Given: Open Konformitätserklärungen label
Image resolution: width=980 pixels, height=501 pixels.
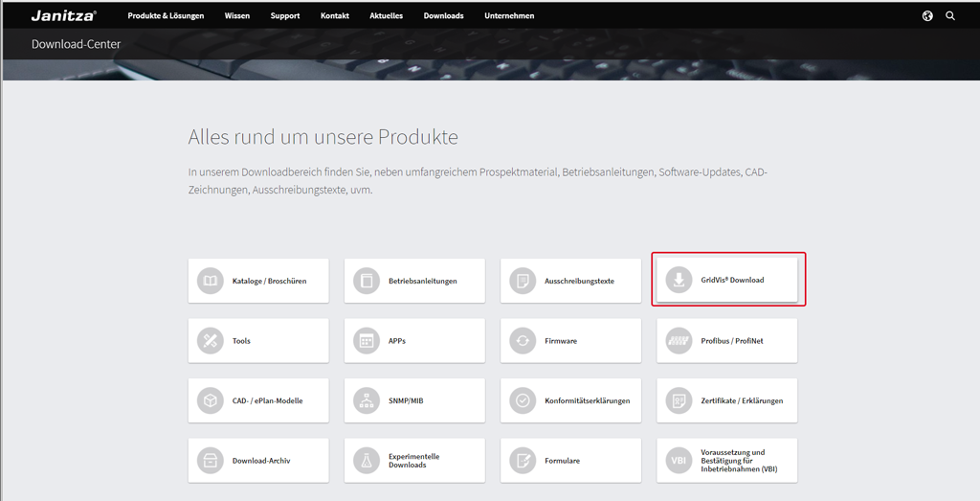Looking at the screenshot, I should pyautogui.click(x=588, y=400).
